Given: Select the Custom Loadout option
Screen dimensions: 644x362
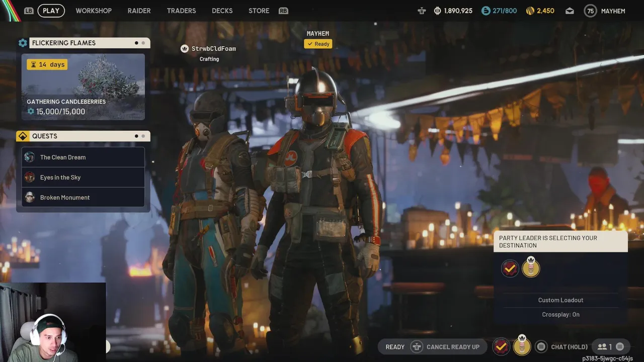Looking at the screenshot, I should 560,300.
